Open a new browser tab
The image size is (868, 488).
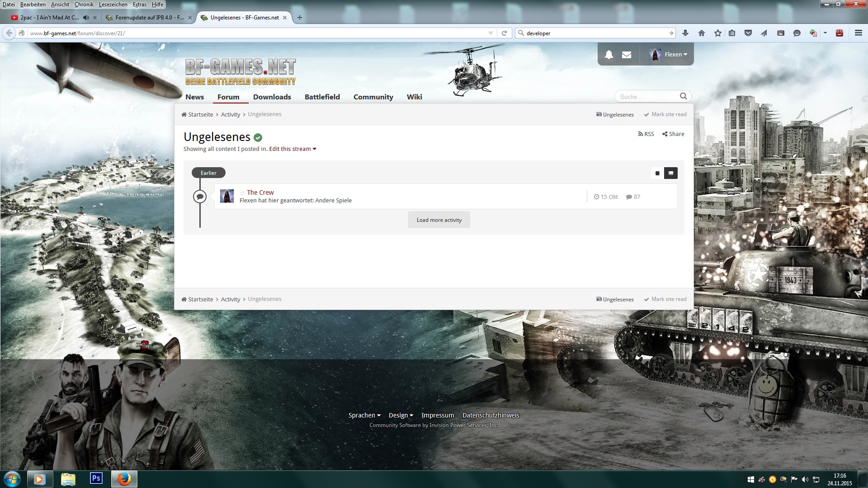pyautogui.click(x=299, y=18)
